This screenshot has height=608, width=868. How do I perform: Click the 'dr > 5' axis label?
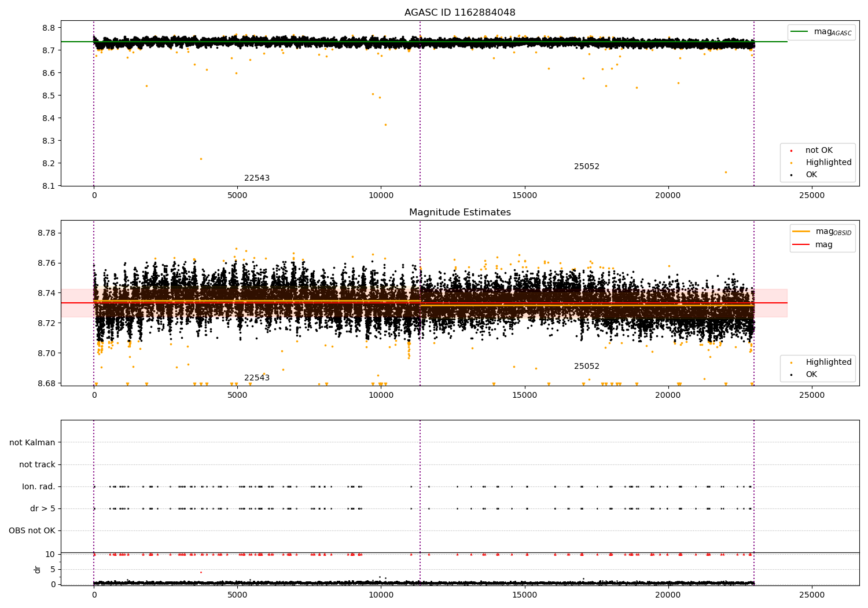43,509
